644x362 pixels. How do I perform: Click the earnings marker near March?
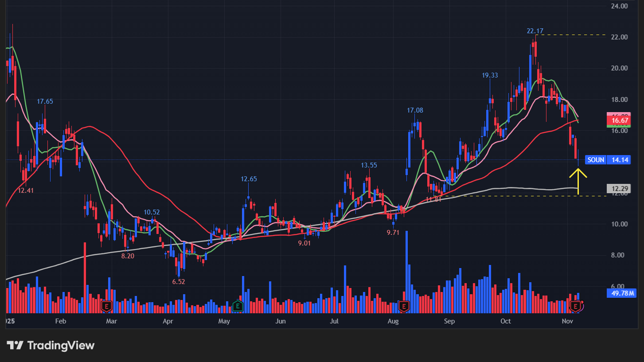106,305
